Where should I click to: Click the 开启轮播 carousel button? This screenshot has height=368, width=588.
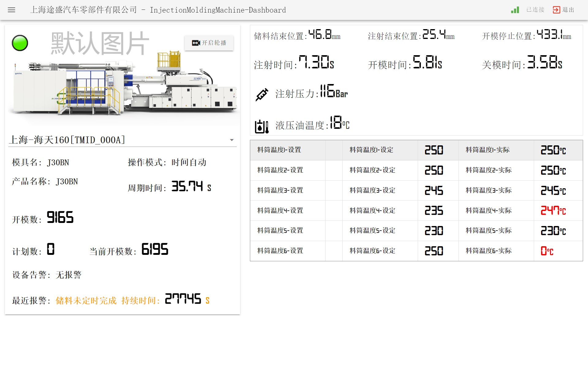pos(209,43)
